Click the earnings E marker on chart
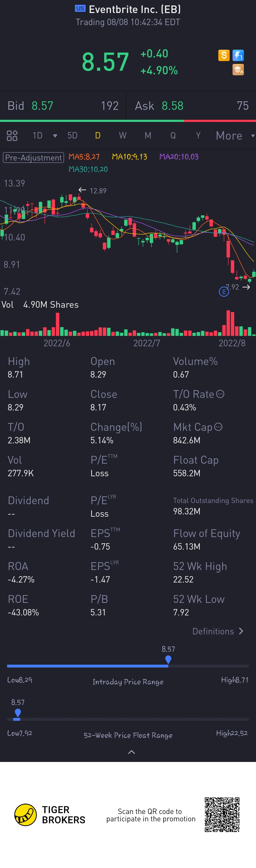Viewport: 256px width, 868px height. 224,291
